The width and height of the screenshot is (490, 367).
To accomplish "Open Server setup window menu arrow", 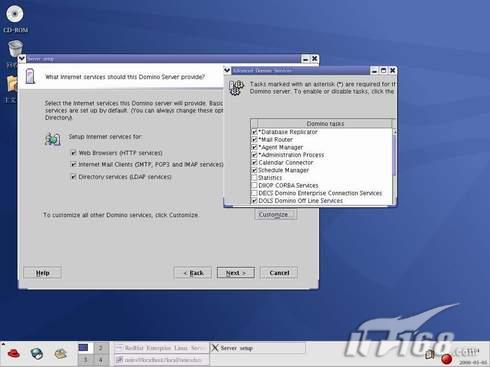I will click(22, 59).
